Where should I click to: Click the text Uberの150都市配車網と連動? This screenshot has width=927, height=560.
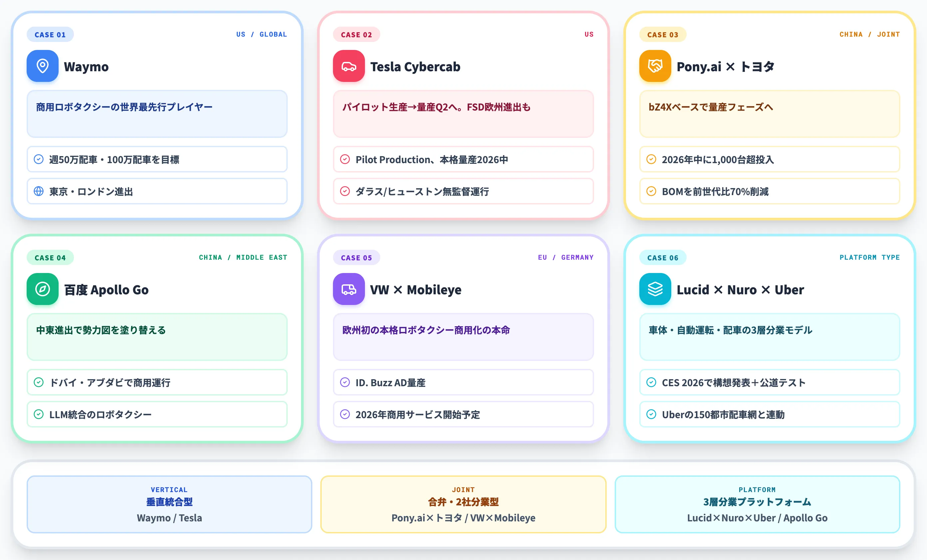[723, 415]
